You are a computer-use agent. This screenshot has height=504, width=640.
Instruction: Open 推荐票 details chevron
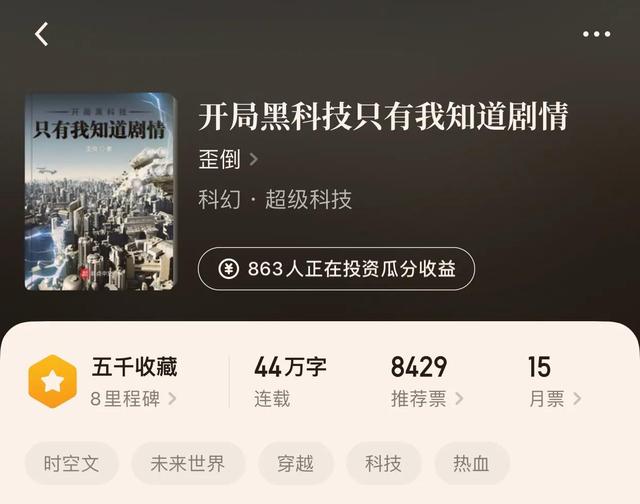click(459, 399)
